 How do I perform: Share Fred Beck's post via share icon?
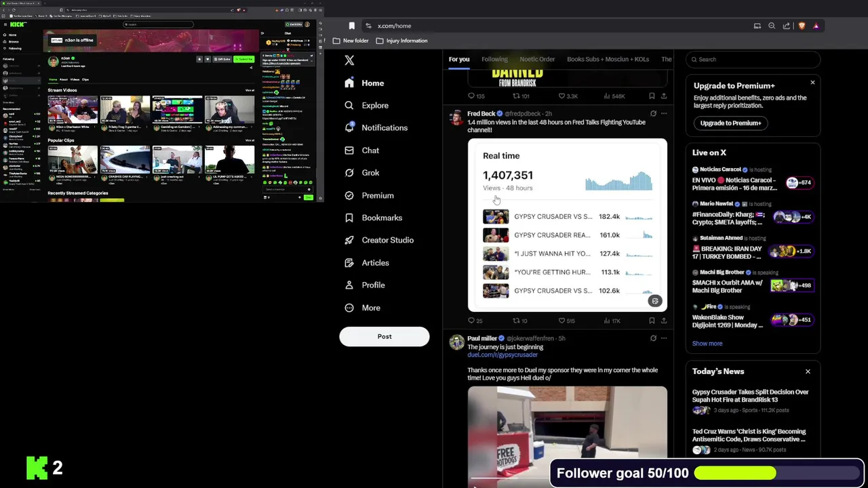(x=664, y=321)
